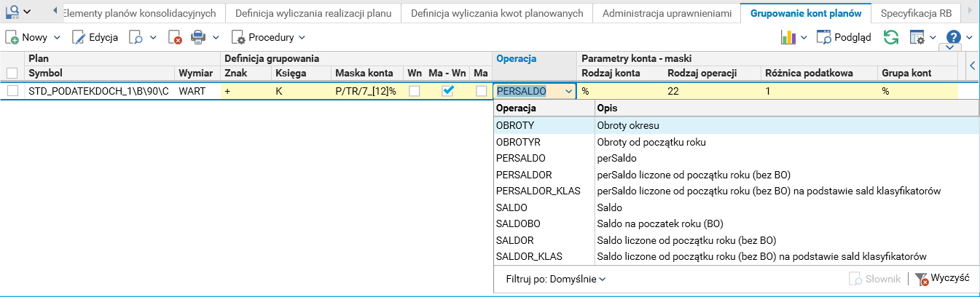This screenshot has height=297, width=980.
Task: Click the blue help question mark icon
Action: pos(953,37)
